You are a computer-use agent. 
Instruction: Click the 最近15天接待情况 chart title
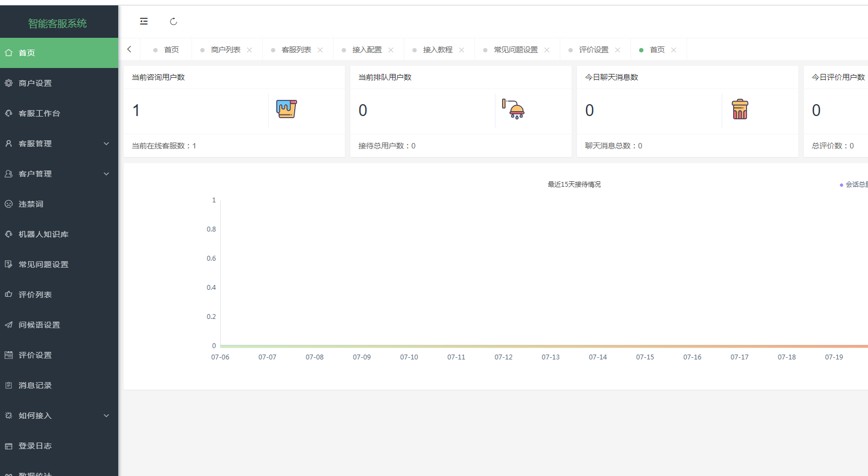tap(574, 185)
